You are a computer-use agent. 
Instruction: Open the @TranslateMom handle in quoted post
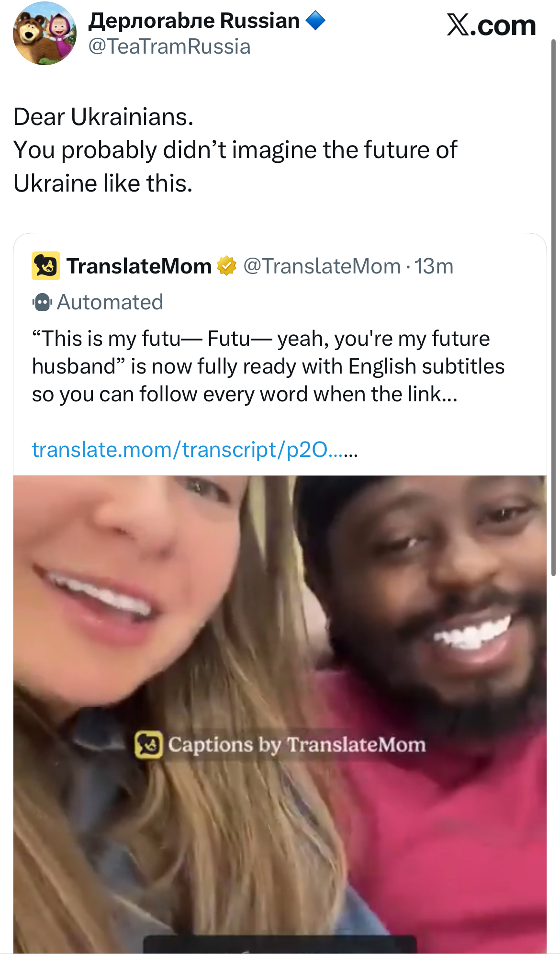pos(322,266)
